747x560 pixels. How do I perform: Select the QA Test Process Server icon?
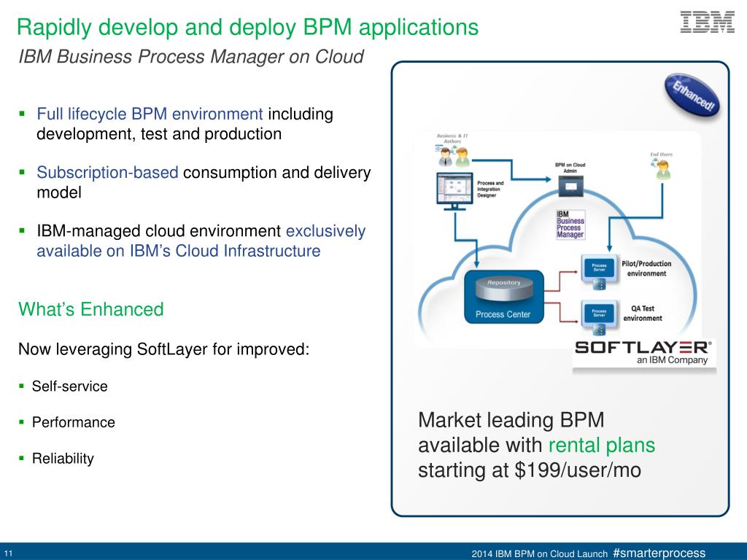click(600, 316)
